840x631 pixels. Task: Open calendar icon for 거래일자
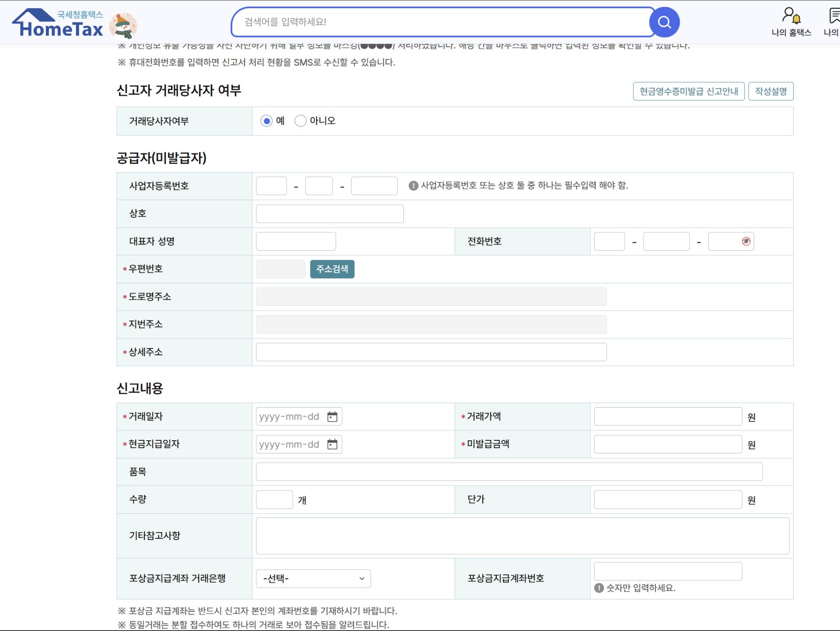pyautogui.click(x=332, y=417)
